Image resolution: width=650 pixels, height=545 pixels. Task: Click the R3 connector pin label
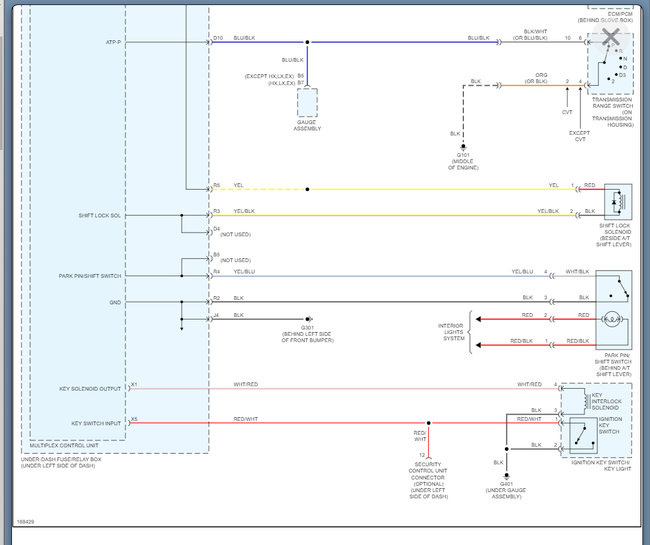217,211
